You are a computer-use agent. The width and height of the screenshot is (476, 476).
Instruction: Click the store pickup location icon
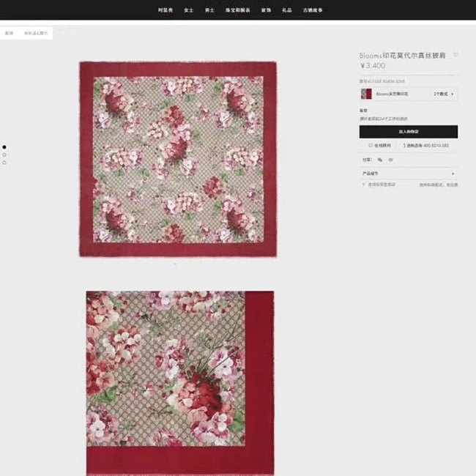coord(364,185)
